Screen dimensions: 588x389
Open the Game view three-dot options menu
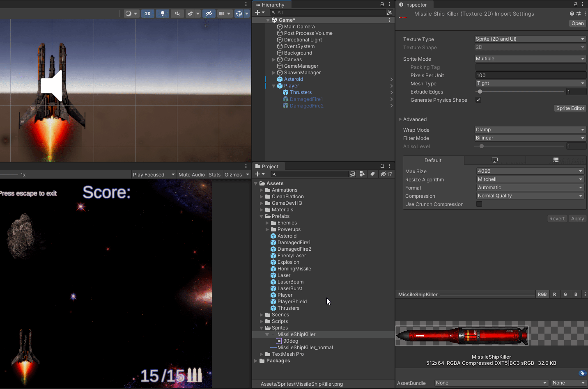pos(246,166)
